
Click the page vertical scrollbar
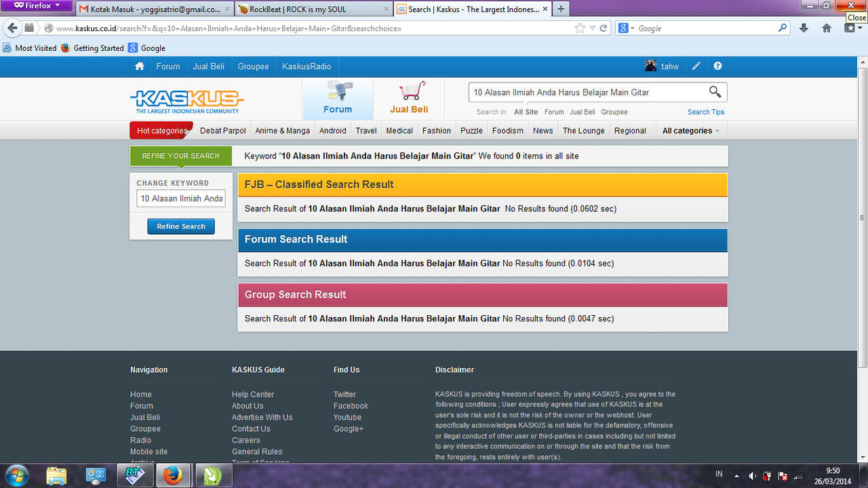click(863, 217)
